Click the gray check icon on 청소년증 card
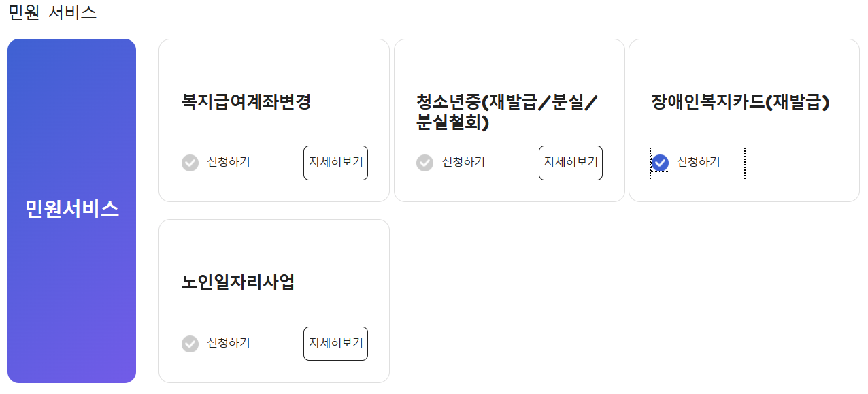This screenshot has height=394, width=868. tap(426, 163)
